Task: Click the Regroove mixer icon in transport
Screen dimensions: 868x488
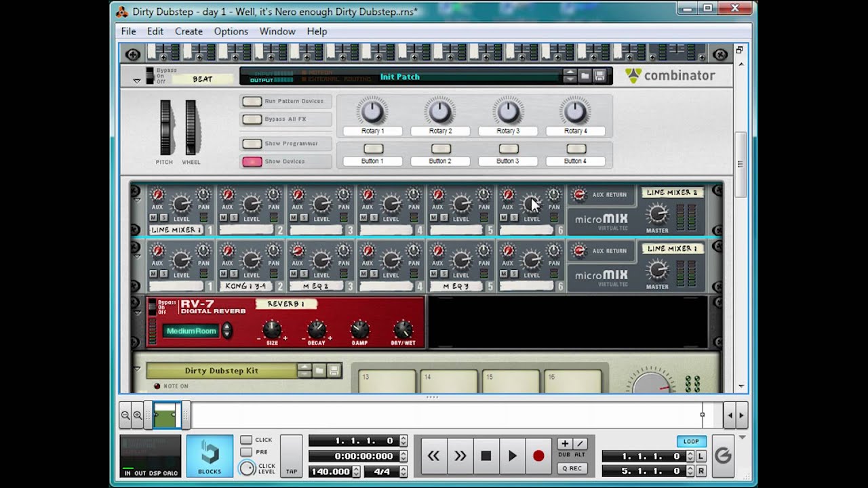Action: pyautogui.click(x=723, y=456)
